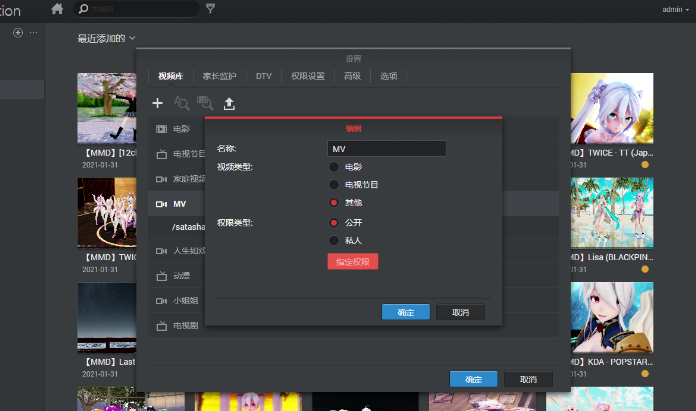
Task: Select the TV icon of 电视剧 library
Action: pyautogui.click(x=162, y=326)
